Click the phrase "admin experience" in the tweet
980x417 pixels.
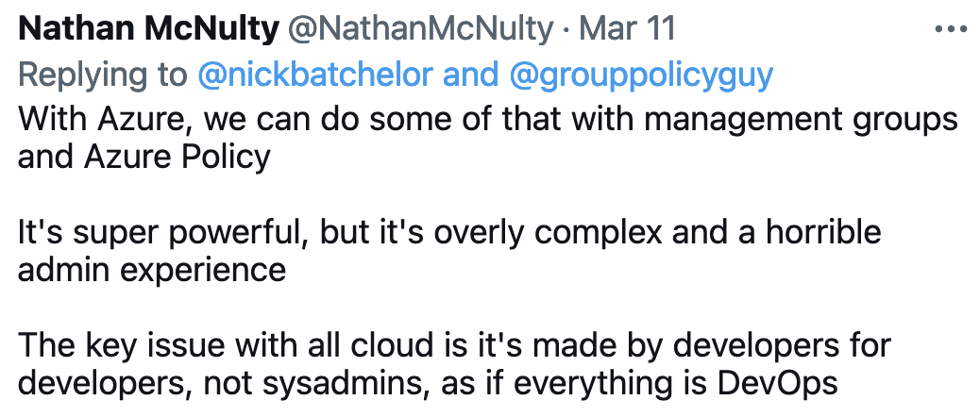[152, 270]
